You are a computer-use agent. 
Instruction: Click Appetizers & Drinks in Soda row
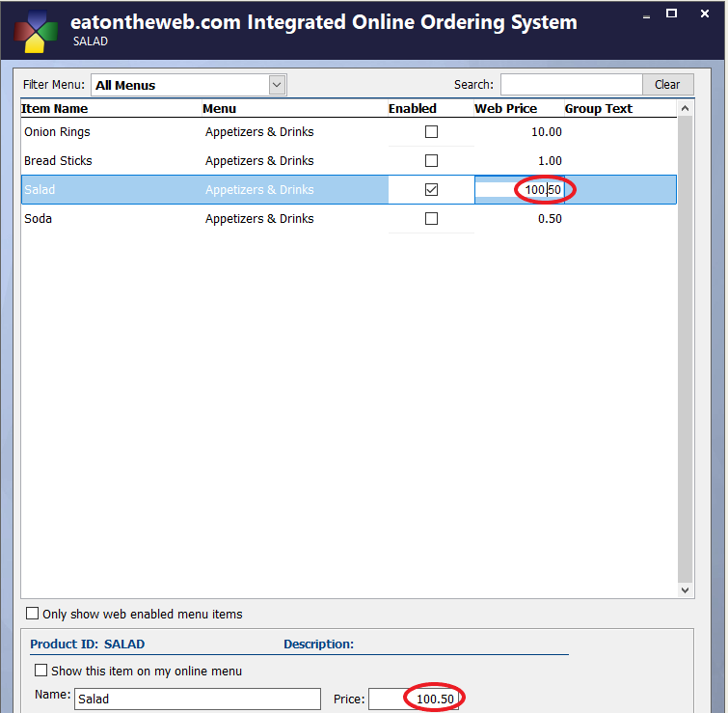tap(259, 218)
